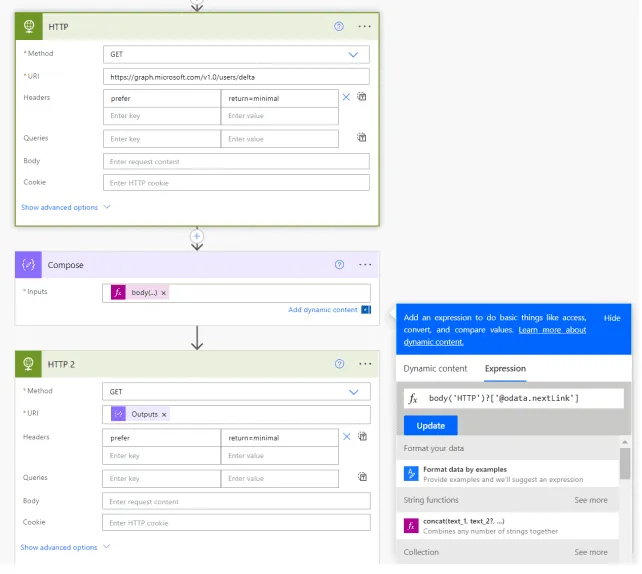Open the HTTP 2 action ellipsis menu
The image size is (642, 574).
(364, 364)
